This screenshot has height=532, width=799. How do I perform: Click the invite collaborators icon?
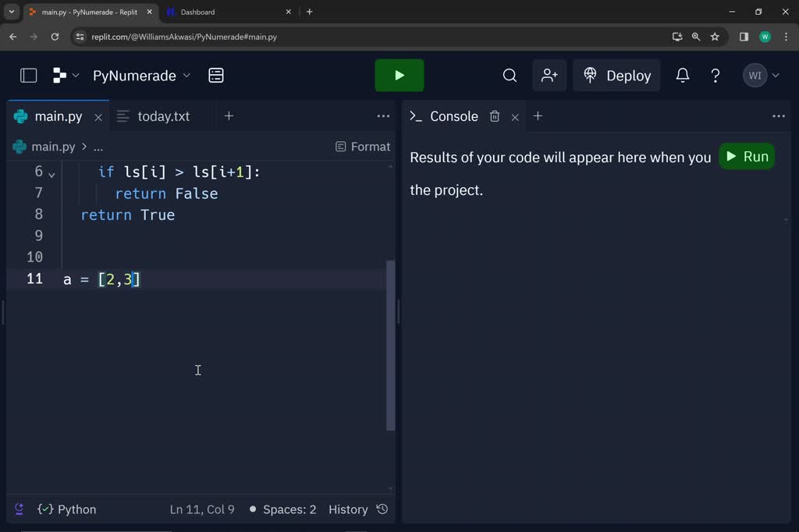[x=549, y=75]
